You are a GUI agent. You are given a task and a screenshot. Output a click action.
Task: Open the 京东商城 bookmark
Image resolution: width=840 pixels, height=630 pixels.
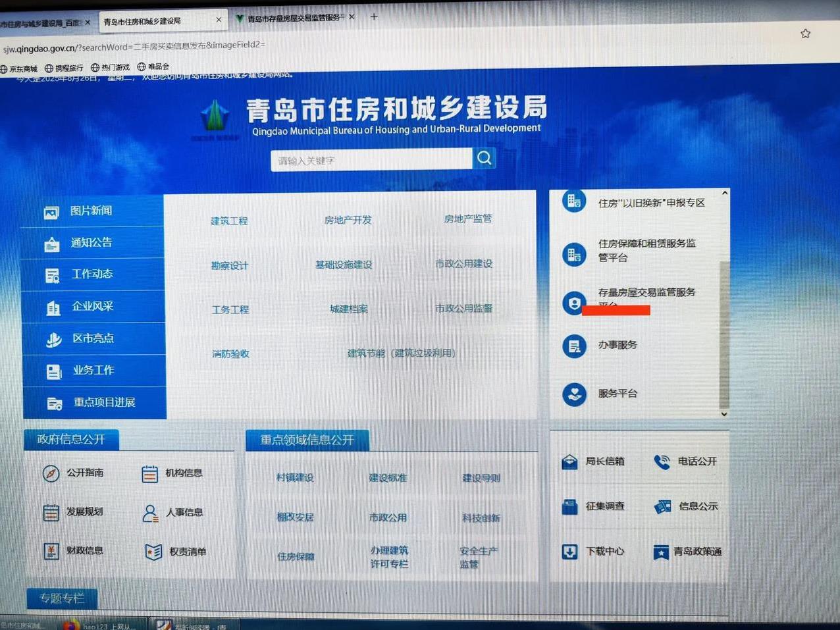(19, 68)
